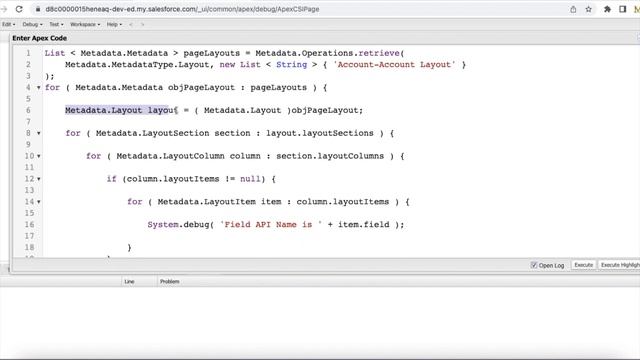Screen dimensions: 640x360
Task: Click line number 1 in the gutter
Action: point(28,53)
